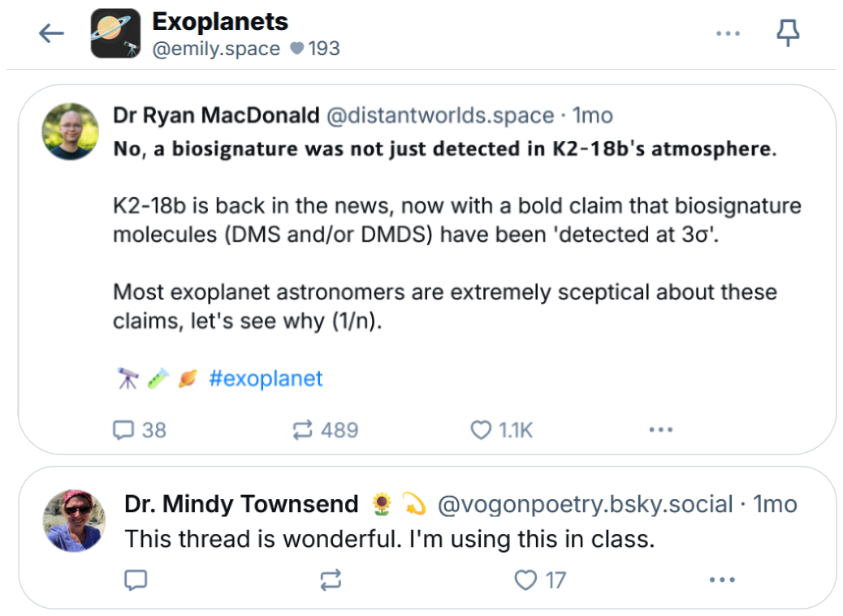
Task: Go back using the left arrow
Action: click(52, 33)
